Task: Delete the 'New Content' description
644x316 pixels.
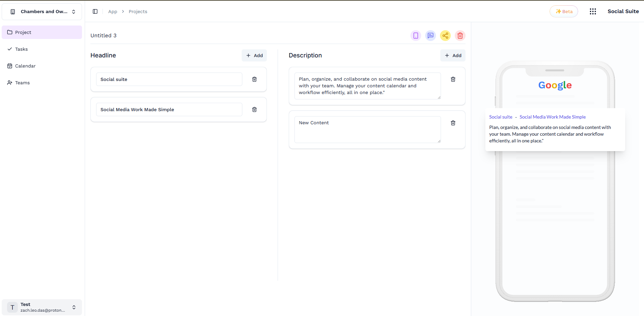Action: point(453,123)
